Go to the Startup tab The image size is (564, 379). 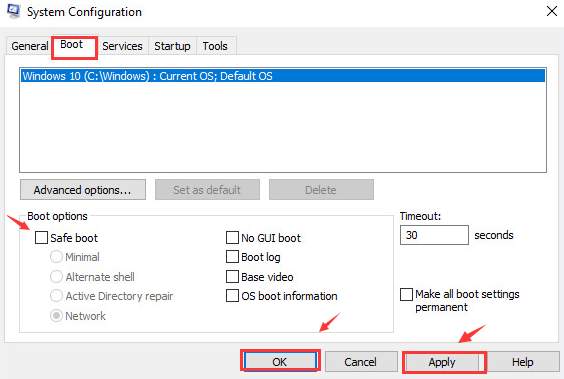(172, 46)
